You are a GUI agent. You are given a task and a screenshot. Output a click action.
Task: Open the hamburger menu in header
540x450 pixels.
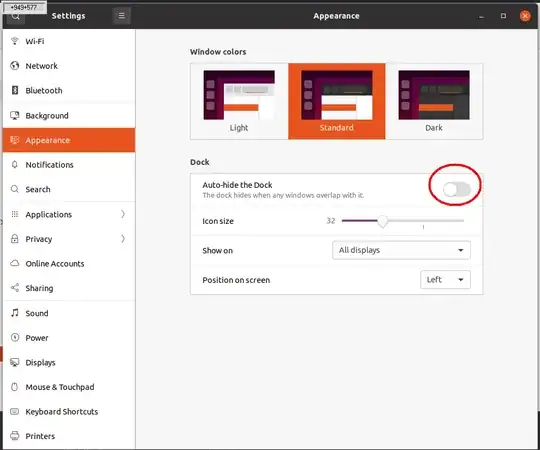(121, 15)
